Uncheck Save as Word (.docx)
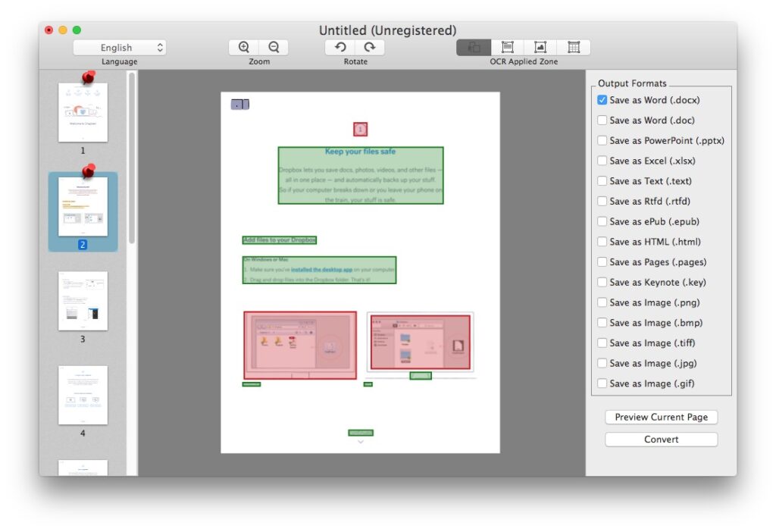The height and width of the screenshot is (532, 776). point(602,100)
